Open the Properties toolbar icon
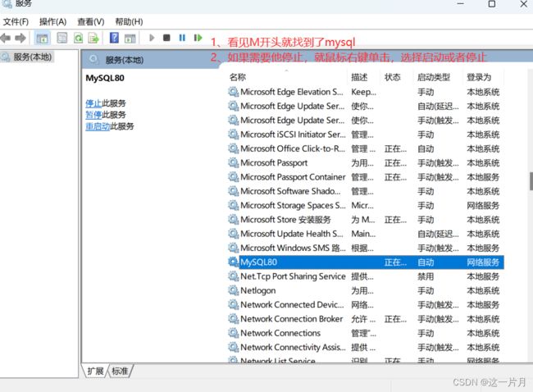 tap(61, 38)
